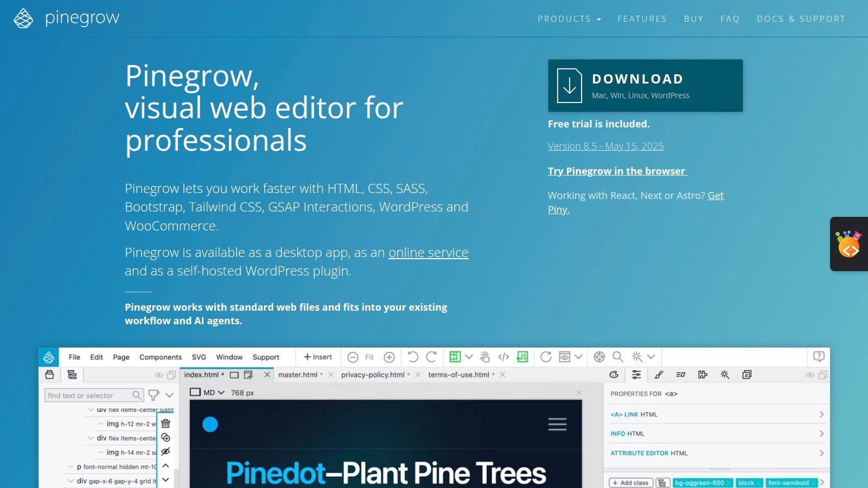This screenshot has width=868, height=488.
Task: Select the sliders properties panel icon
Action: [x=636, y=375]
